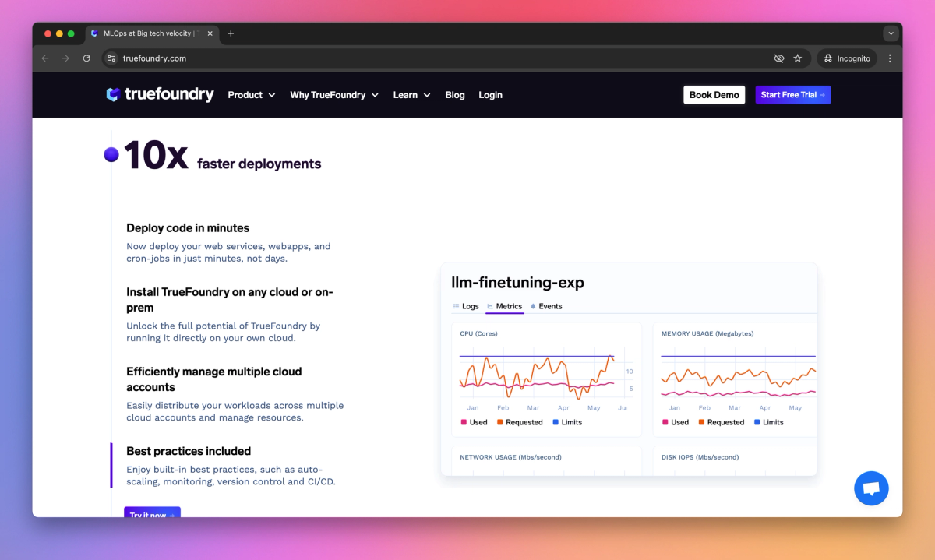The height and width of the screenshot is (560, 935).
Task: Select Efficiently manage multiple cloud accounts heading
Action: pyautogui.click(x=214, y=379)
